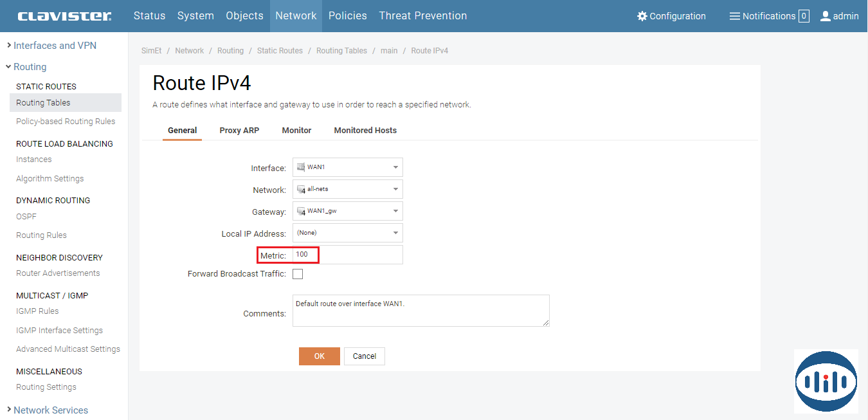Image resolution: width=868 pixels, height=420 pixels.
Task: Click the WAN1_gw gateway object icon
Action: pyautogui.click(x=300, y=211)
